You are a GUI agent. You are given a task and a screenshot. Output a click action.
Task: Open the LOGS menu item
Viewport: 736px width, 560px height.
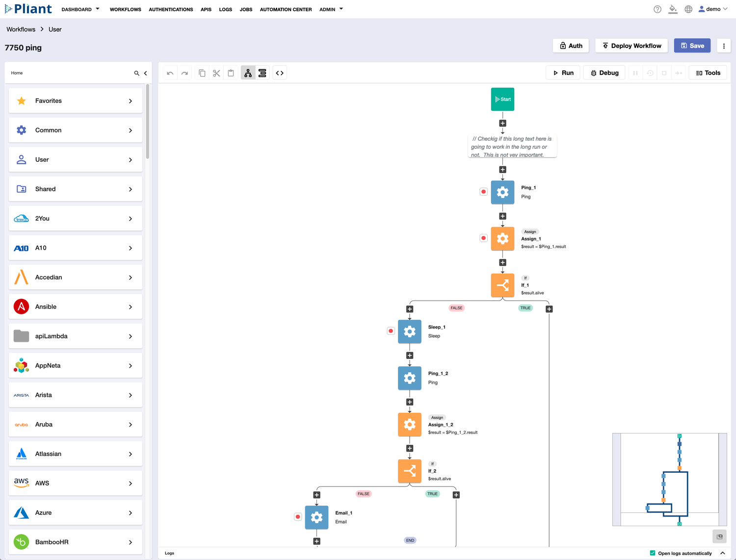[225, 9]
